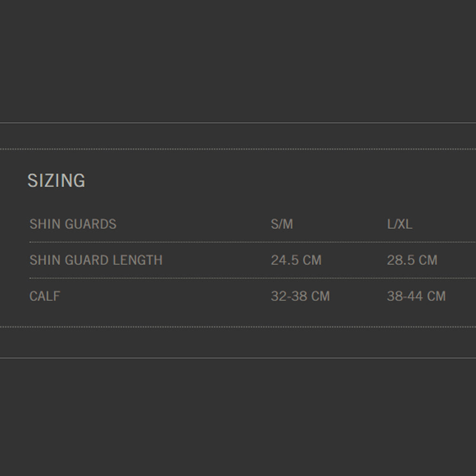Viewport: 476px width, 476px height.
Task: Click the solid line above the sizing section
Action: tap(238, 123)
